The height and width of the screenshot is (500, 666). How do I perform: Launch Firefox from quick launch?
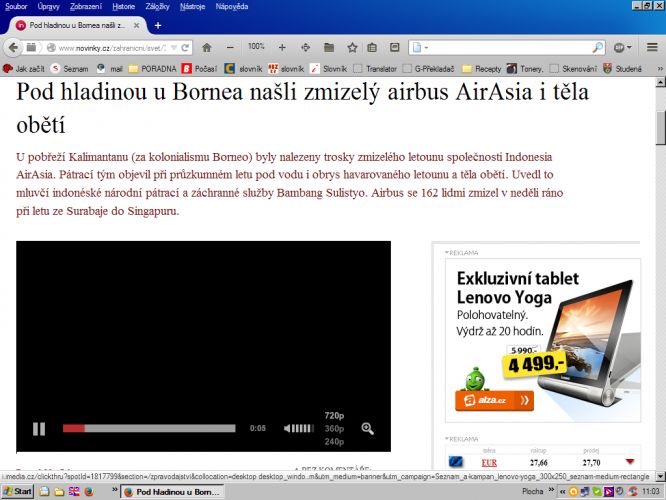[89, 492]
